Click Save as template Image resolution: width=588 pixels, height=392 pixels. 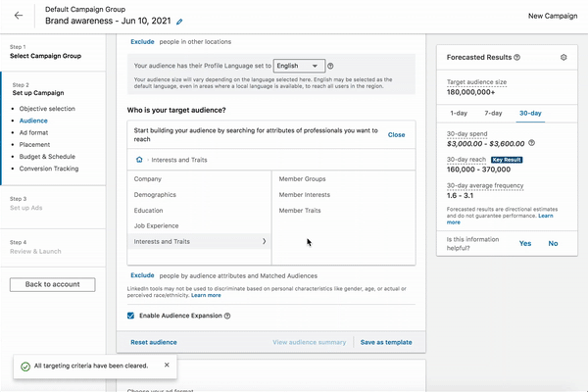click(x=386, y=342)
